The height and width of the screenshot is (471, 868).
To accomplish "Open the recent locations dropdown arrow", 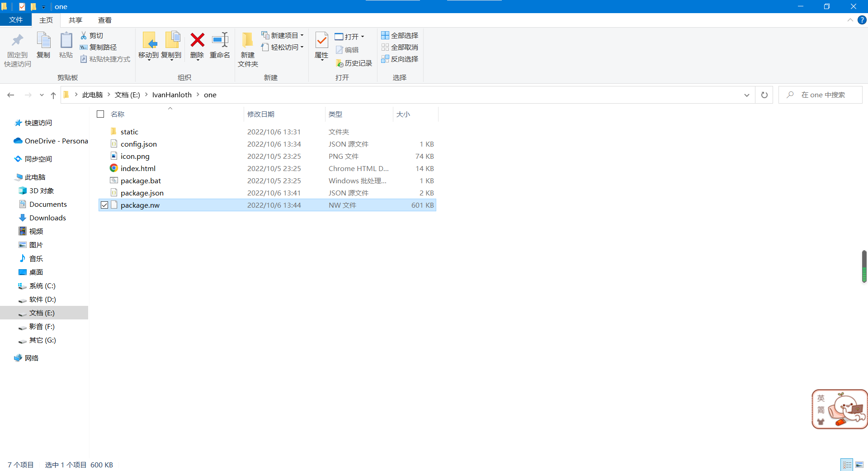I will coord(42,95).
